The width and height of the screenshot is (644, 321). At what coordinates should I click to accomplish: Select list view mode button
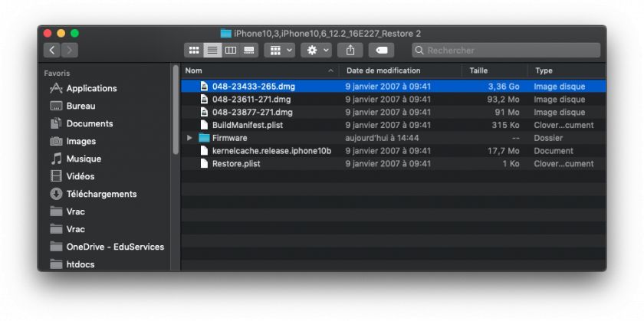(x=212, y=50)
